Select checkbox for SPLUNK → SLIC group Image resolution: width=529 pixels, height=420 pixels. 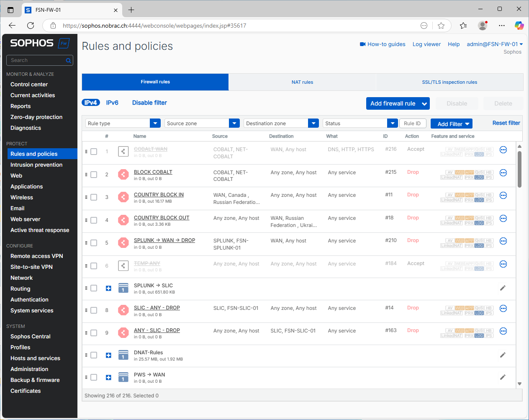(94, 288)
